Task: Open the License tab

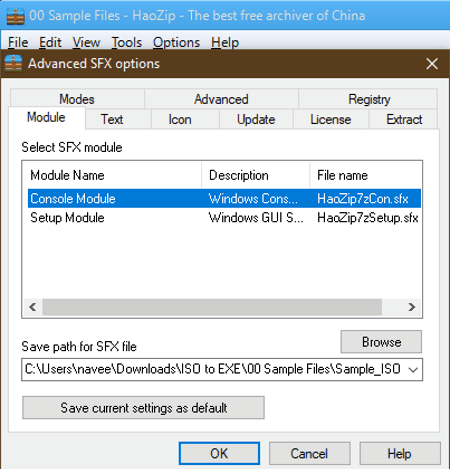Action: tap(331, 119)
